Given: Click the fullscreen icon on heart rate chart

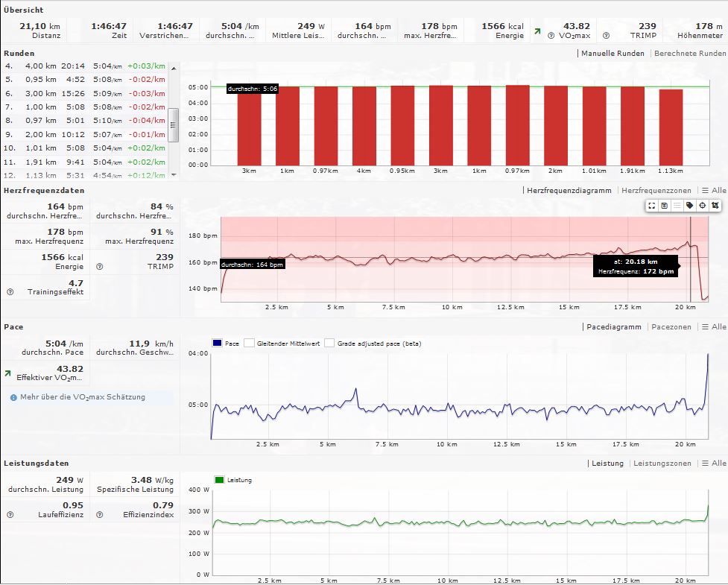Looking at the screenshot, I should point(652,206).
